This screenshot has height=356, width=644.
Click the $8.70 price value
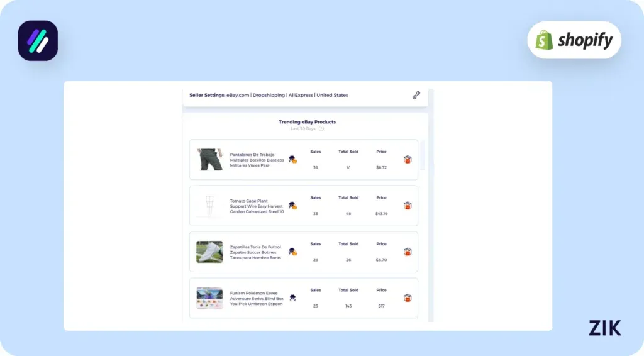(x=381, y=260)
